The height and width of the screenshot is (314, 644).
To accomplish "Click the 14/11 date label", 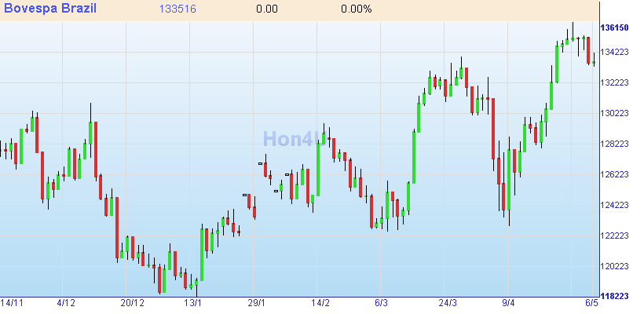I will 12,303.
